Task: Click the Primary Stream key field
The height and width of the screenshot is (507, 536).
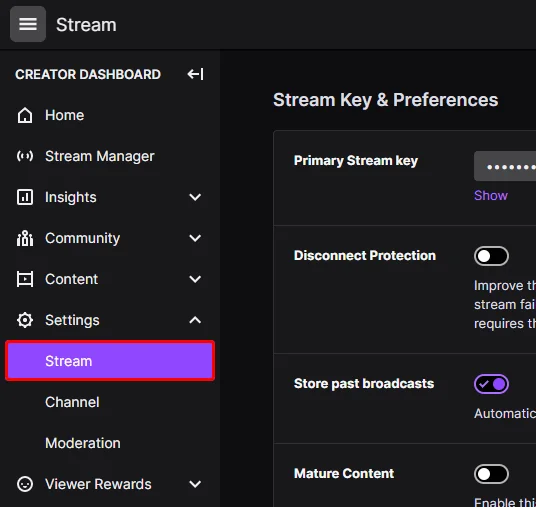Action: tap(505, 166)
